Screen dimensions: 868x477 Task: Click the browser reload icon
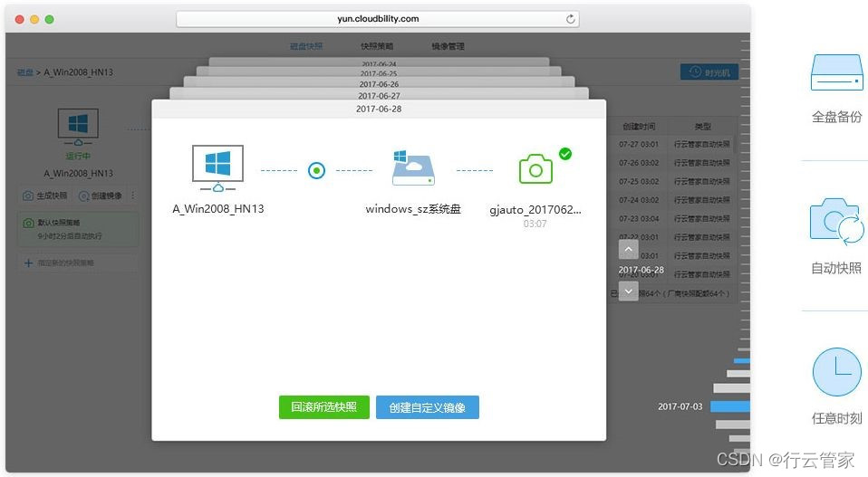pos(570,19)
